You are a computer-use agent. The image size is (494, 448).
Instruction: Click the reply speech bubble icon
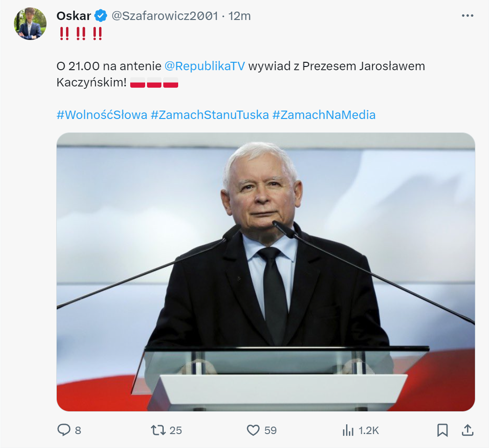(64, 430)
